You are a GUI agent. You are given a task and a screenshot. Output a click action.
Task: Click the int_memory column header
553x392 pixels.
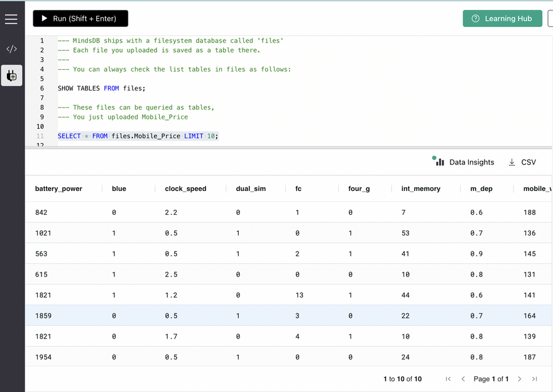pyautogui.click(x=420, y=188)
